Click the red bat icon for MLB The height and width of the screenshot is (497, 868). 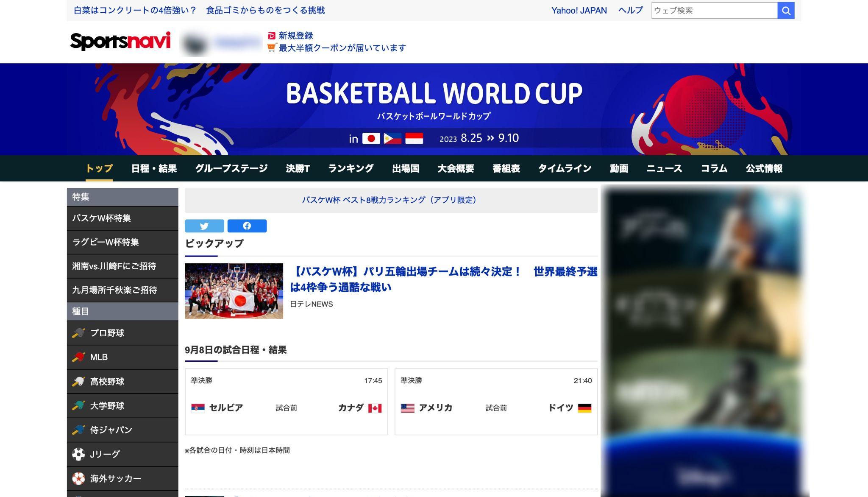click(x=78, y=357)
